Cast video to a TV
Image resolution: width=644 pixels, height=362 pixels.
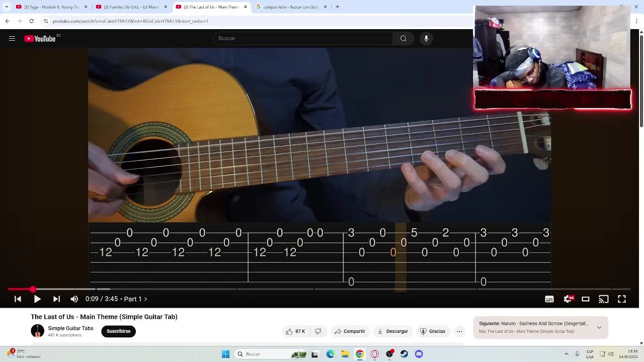[604, 299]
